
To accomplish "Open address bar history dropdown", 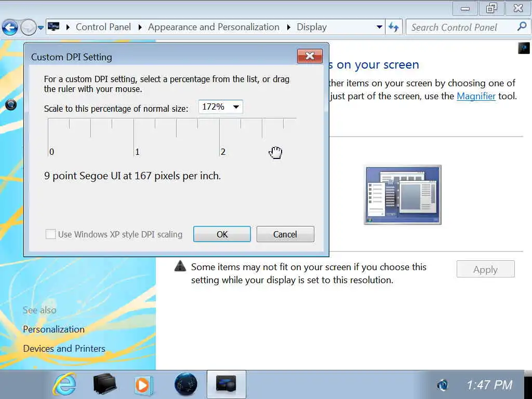I will point(379,27).
